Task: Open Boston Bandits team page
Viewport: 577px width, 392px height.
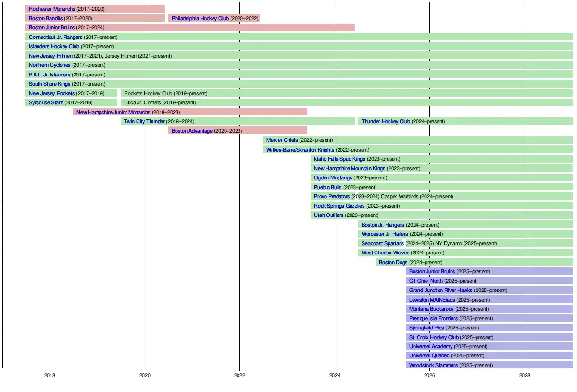Action: [x=46, y=18]
